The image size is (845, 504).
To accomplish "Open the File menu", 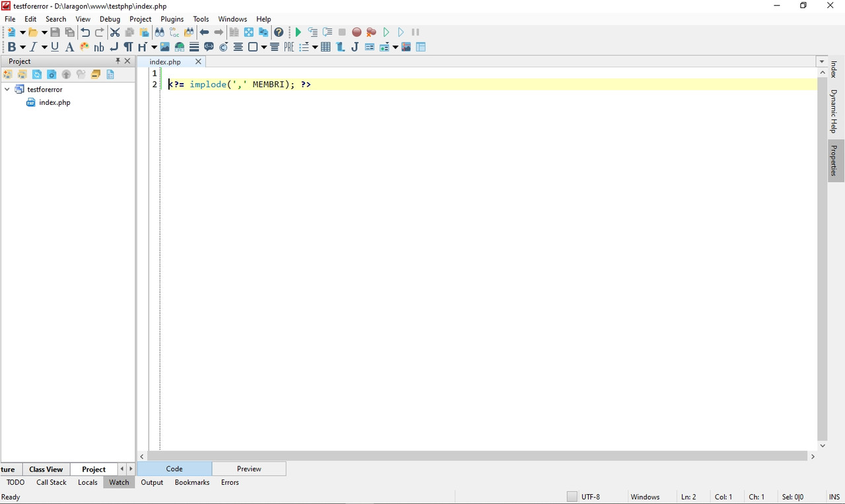I will (x=10, y=19).
